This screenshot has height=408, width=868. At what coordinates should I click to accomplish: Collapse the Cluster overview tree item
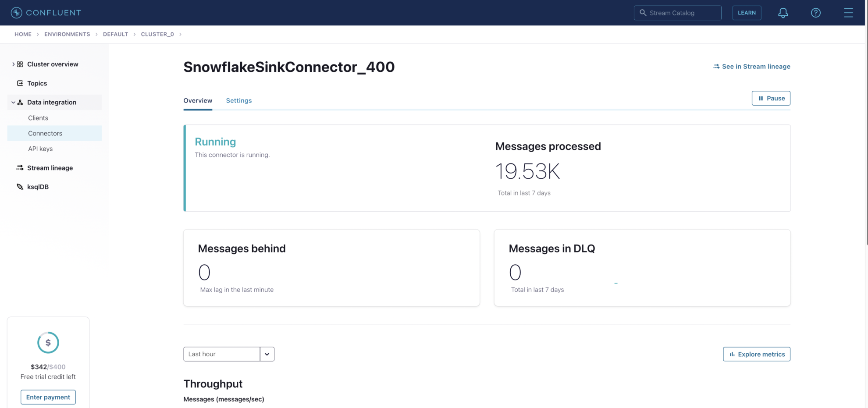point(13,64)
